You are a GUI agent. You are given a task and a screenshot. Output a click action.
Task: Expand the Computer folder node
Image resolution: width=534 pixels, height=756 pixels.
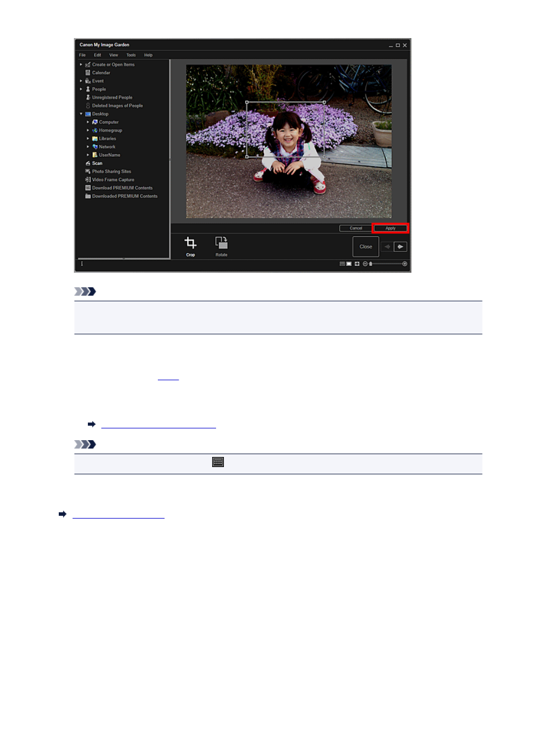pyautogui.click(x=88, y=122)
